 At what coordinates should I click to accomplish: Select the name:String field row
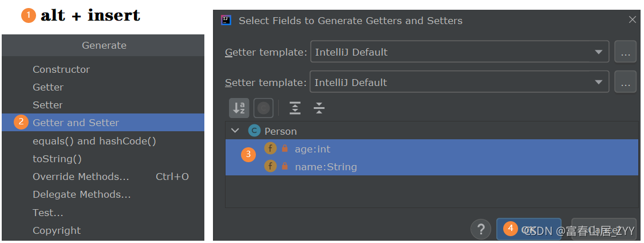(x=432, y=167)
